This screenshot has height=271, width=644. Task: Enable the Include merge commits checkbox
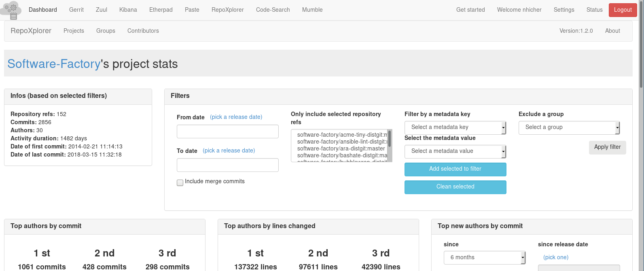pyautogui.click(x=180, y=182)
